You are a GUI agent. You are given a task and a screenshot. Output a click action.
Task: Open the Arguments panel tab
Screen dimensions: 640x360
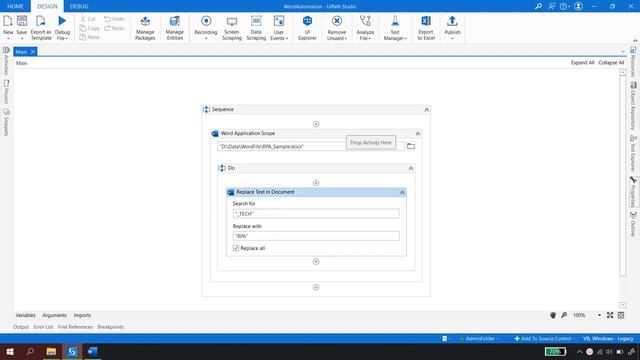tap(54, 315)
